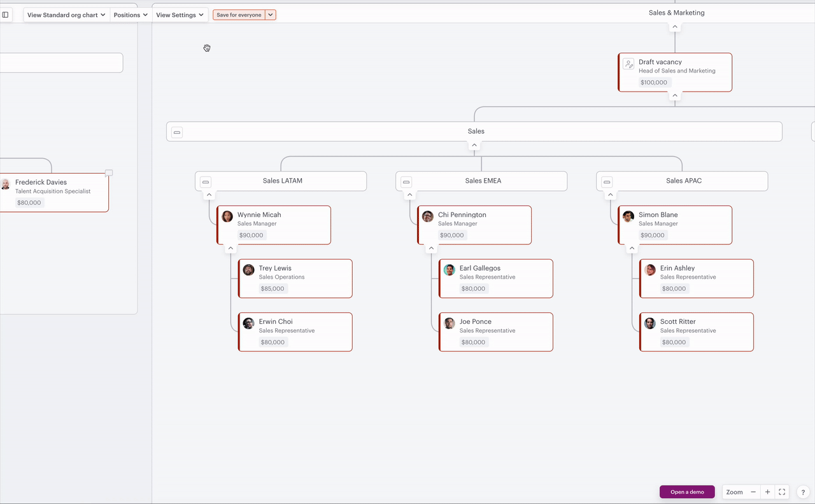Toggle the sidebar panel icon top left
Viewport: 815px width, 504px height.
coord(6,14)
